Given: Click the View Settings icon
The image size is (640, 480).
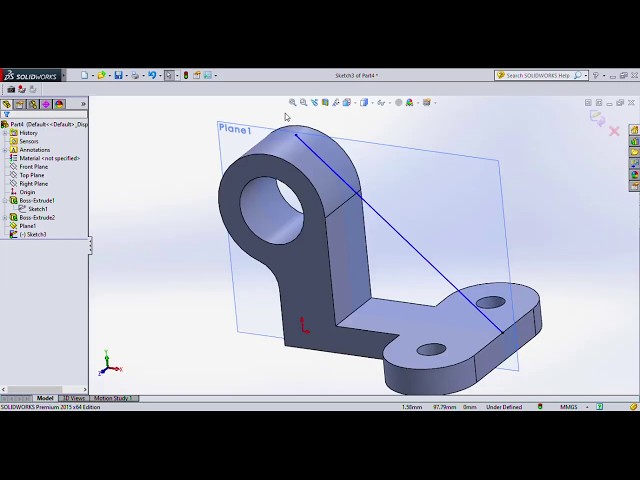Looking at the screenshot, I should point(427,102).
